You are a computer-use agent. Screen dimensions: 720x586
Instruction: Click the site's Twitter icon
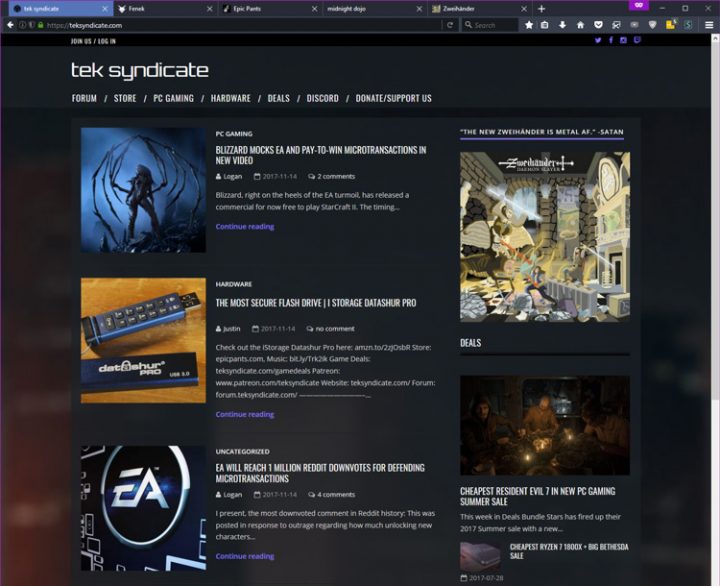coord(598,40)
